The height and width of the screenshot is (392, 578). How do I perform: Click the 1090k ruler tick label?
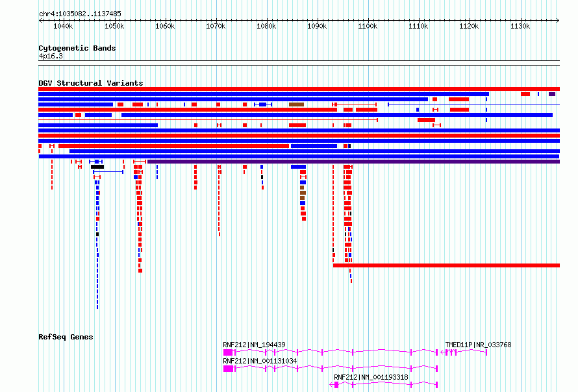coord(317,27)
